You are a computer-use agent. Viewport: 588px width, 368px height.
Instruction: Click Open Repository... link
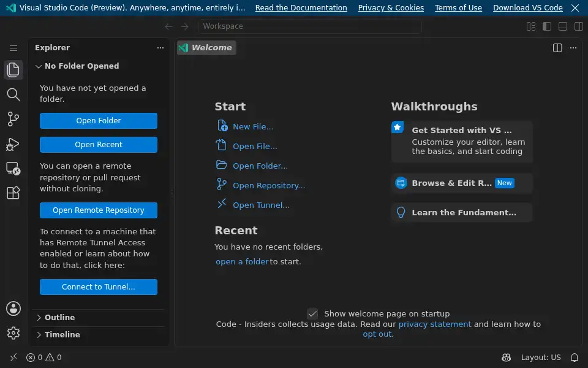[x=269, y=185]
